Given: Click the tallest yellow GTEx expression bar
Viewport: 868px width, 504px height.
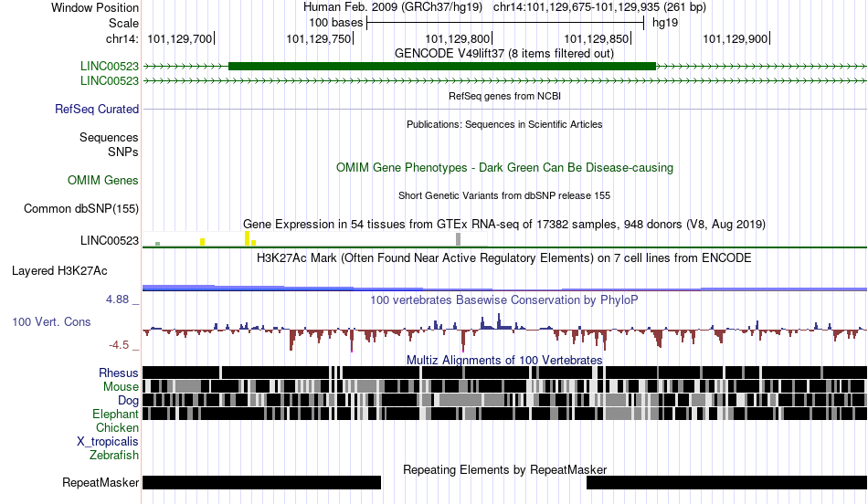Looking at the screenshot, I should (247, 238).
